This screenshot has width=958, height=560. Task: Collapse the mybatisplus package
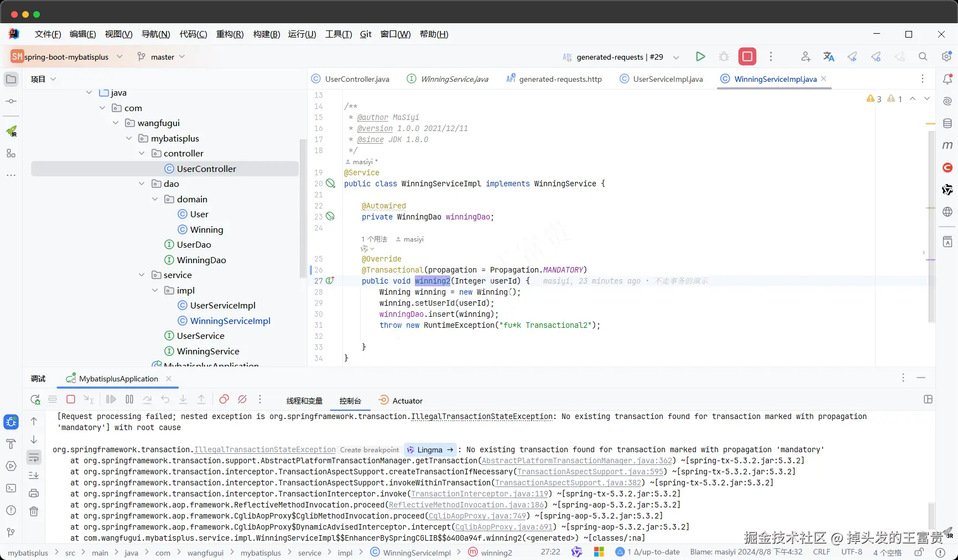click(x=129, y=138)
